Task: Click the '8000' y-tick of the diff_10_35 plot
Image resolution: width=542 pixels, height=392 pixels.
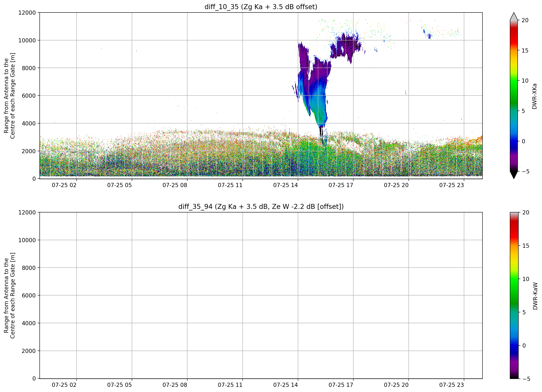Action: click(x=29, y=68)
